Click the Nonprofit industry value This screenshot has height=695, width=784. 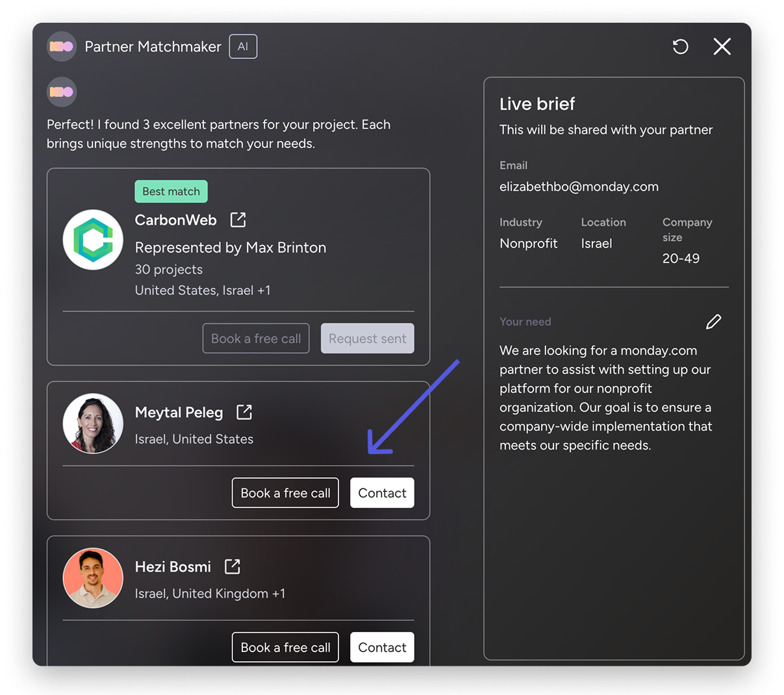tap(529, 244)
